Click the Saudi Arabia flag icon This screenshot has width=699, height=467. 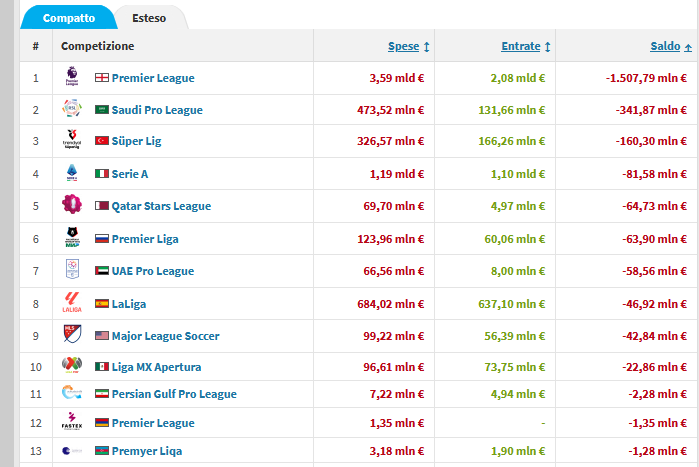coord(102,110)
